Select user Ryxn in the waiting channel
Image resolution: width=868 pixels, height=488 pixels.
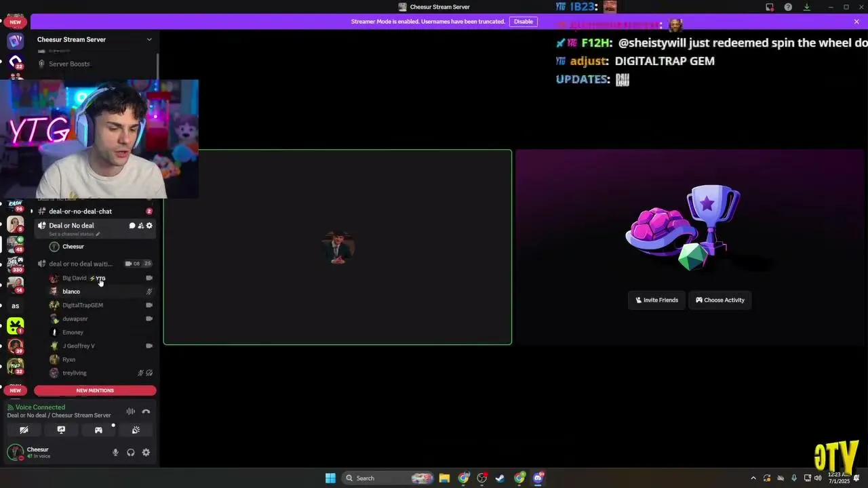[x=68, y=359]
